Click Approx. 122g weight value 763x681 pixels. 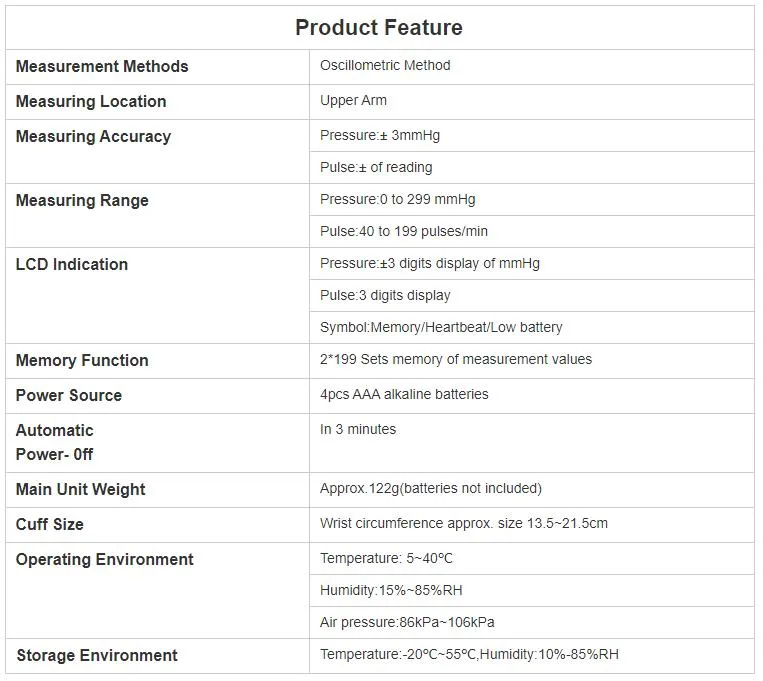[431, 488]
